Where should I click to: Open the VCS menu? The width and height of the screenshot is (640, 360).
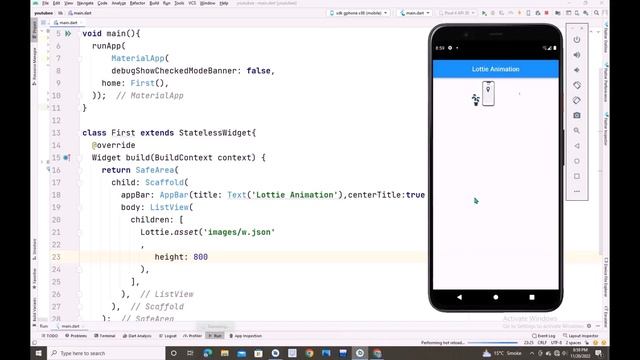tap(192, 3)
